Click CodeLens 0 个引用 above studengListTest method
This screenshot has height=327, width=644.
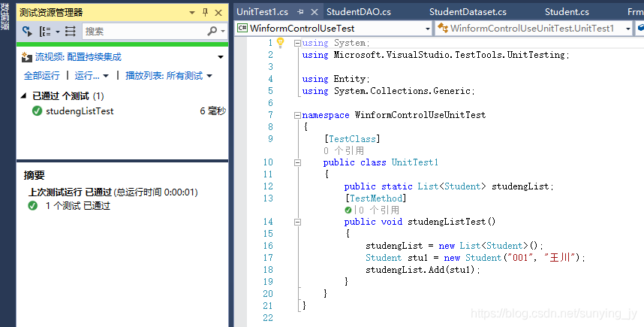click(379, 210)
